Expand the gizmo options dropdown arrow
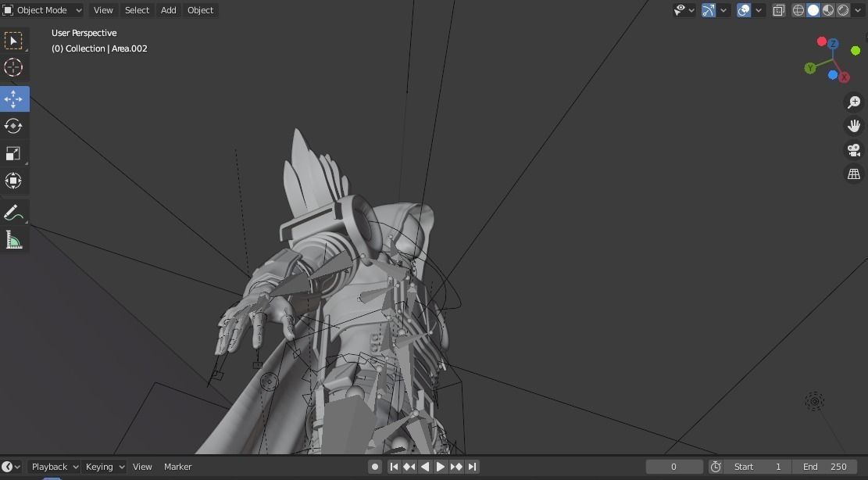Viewport: 868px width, 480px height. (x=723, y=10)
